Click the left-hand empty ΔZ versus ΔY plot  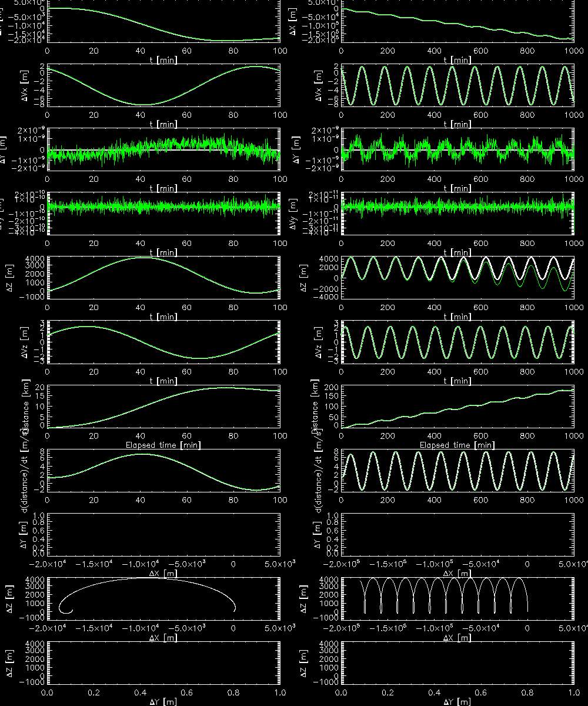pyautogui.click(x=163, y=663)
